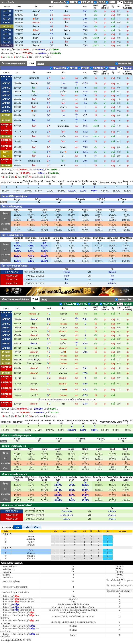Click มาเลเซีย in the group A standings
Viewport: 133px width, 644px height.
pos(31,537)
